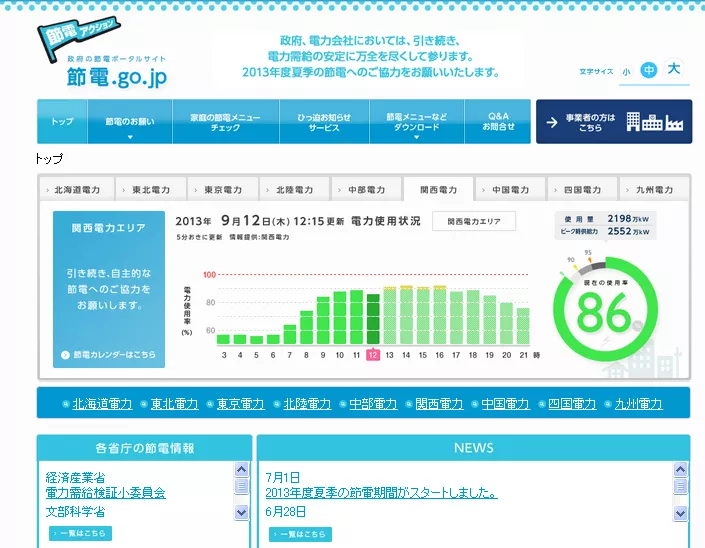Open the トップ navigation menu item

62,121
